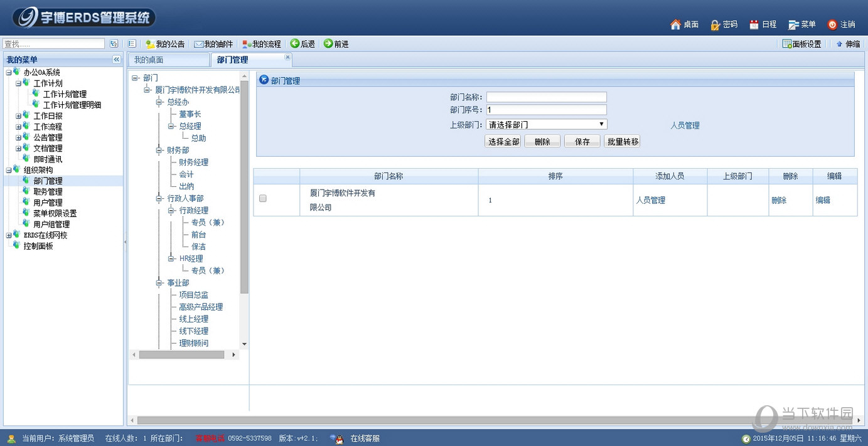Open 工作计划管理明细 in sidebar
This screenshot has height=446, width=868.
pos(72,105)
